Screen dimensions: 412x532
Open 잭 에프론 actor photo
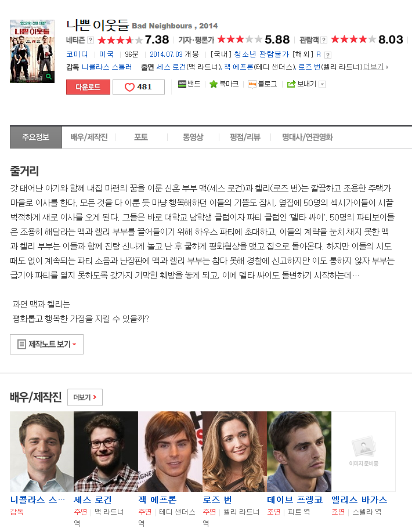coord(170,451)
